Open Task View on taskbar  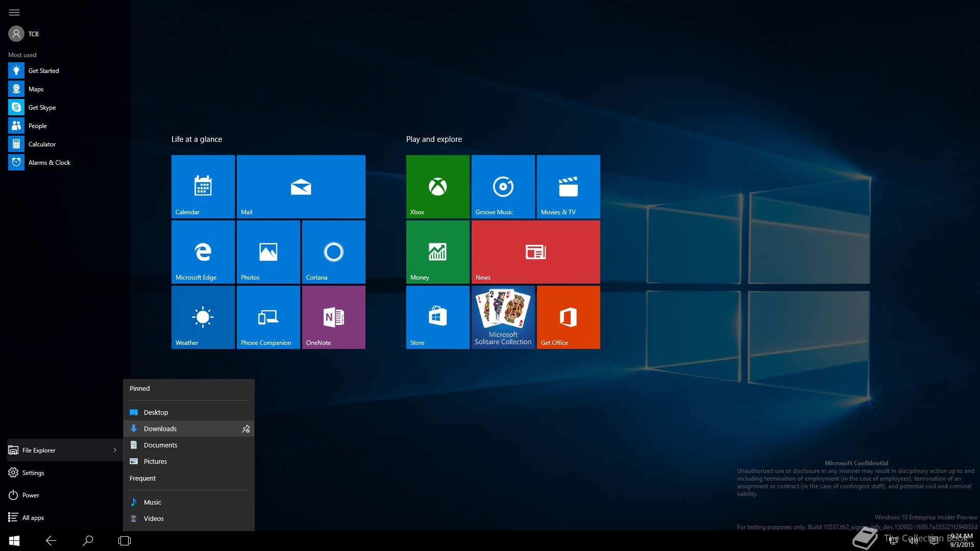(x=125, y=541)
